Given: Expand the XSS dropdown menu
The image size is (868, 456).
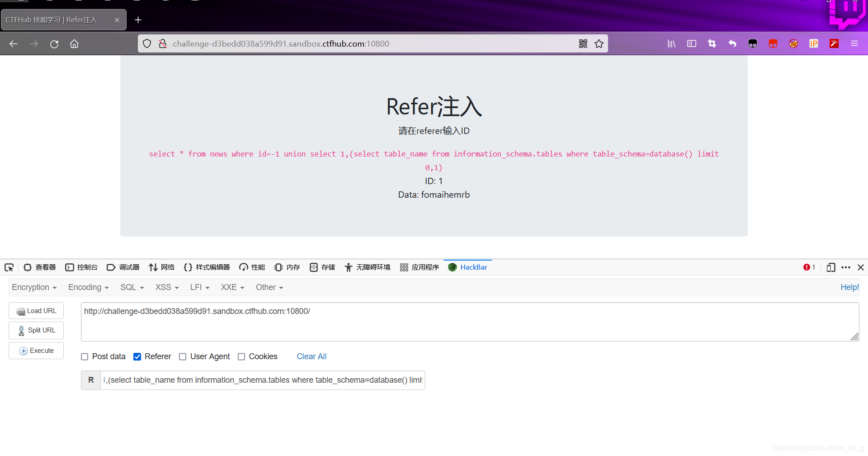Looking at the screenshot, I should click(167, 287).
